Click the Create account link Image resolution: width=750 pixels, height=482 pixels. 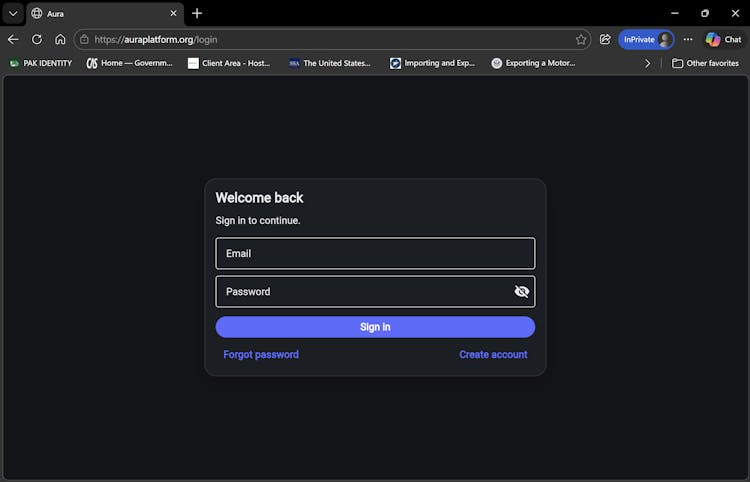point(493,355)
